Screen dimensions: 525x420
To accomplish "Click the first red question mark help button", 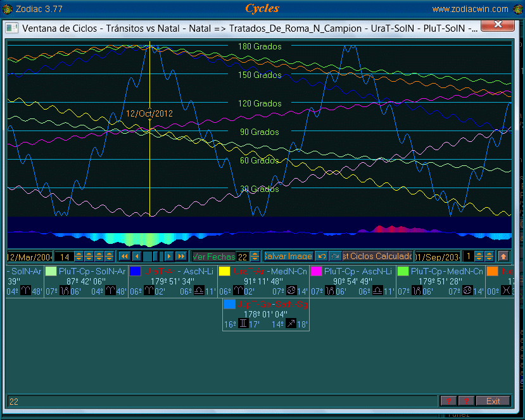I will (x=448, y=401).
